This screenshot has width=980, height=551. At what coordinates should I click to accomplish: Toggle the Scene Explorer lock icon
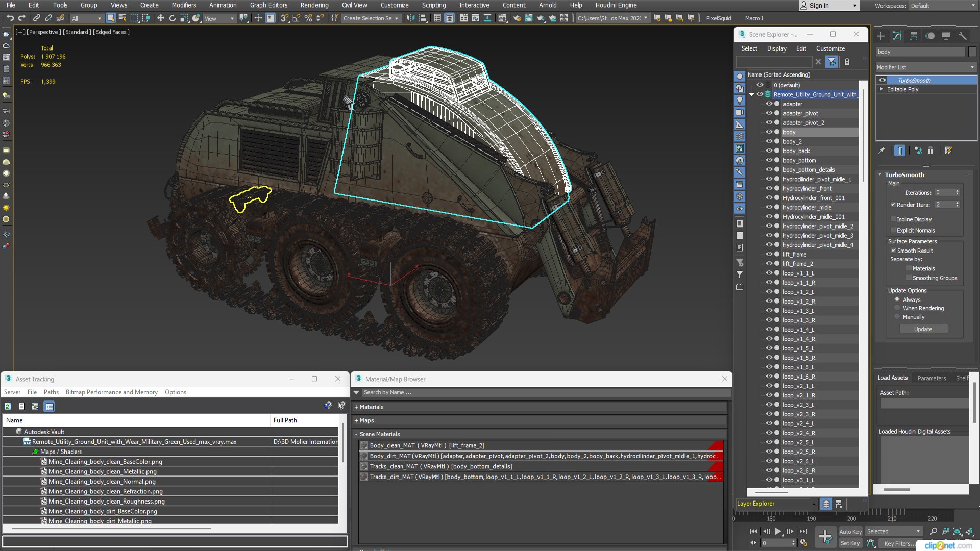(847, 62)
